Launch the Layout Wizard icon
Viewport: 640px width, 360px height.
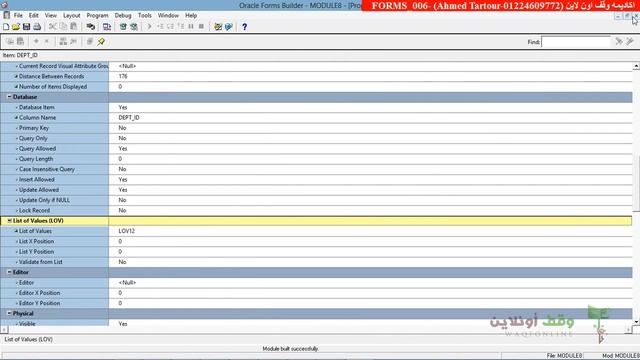229,27
